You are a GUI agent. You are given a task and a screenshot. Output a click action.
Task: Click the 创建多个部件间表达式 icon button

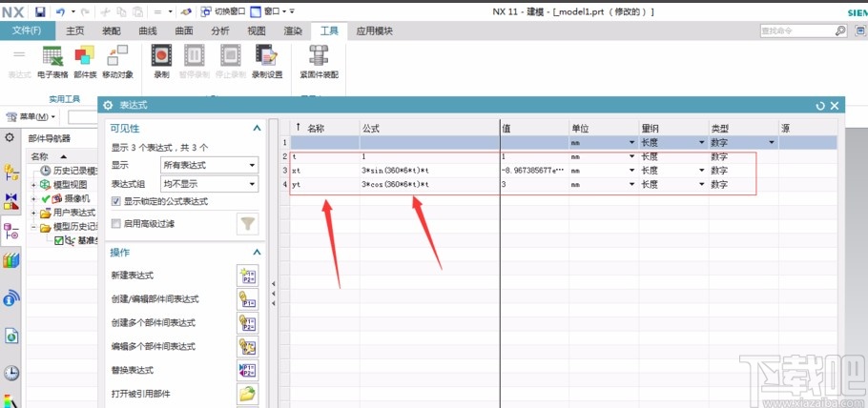(x=247, y=323)
